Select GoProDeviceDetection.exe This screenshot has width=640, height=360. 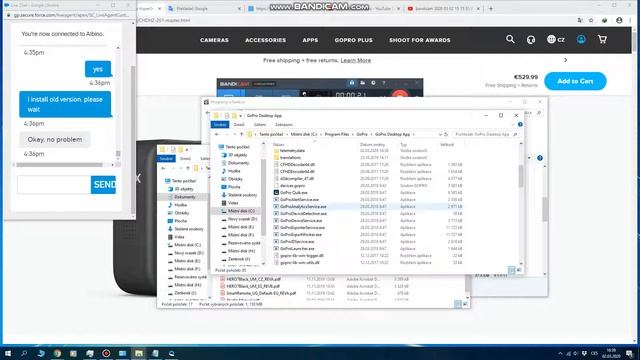point(303,213)
